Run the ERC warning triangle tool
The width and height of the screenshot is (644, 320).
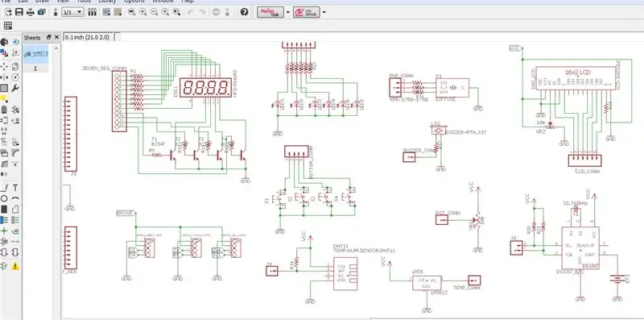click(15, 266)
